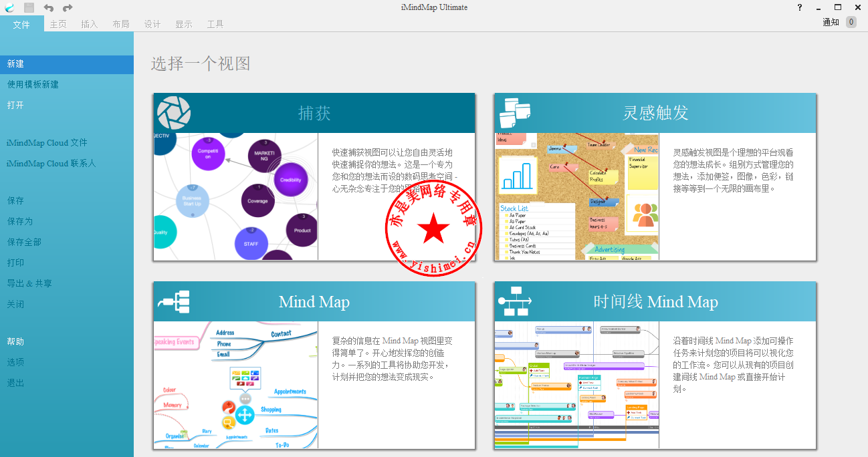Click the 灵感触发 sticky notes icon

click(514, 113)
